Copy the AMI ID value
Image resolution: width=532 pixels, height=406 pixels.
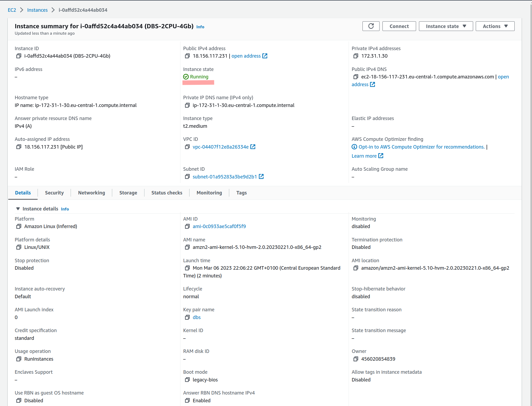(187, 226)
